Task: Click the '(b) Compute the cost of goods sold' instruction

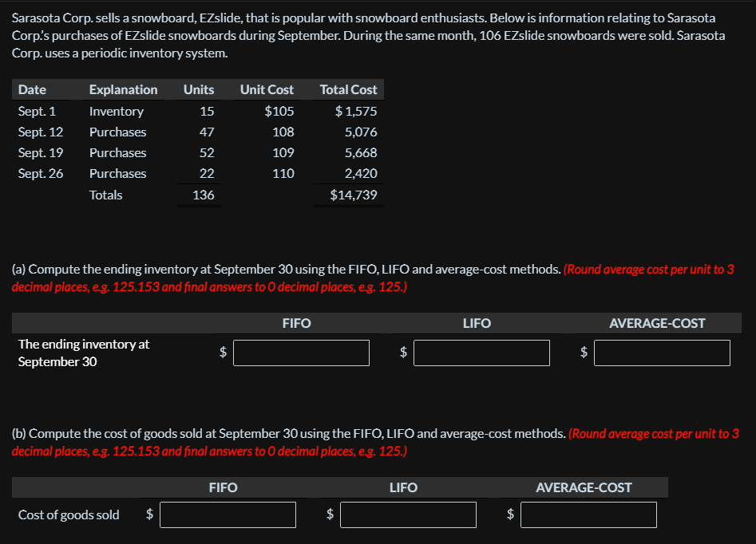Action: point(289,434)
